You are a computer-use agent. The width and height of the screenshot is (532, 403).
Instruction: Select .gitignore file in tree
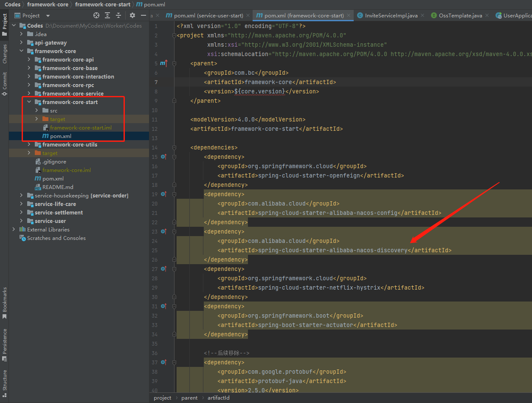(x=54, y=161)
